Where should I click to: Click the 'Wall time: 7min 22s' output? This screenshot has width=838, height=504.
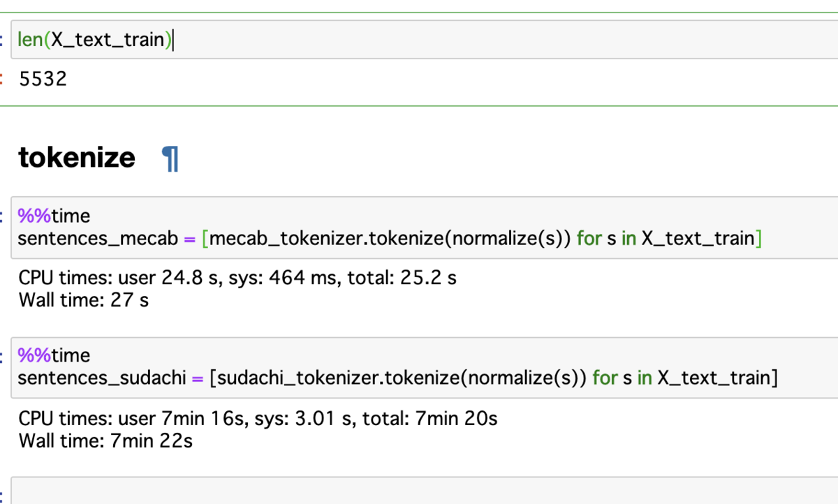(x=105, y=440)
